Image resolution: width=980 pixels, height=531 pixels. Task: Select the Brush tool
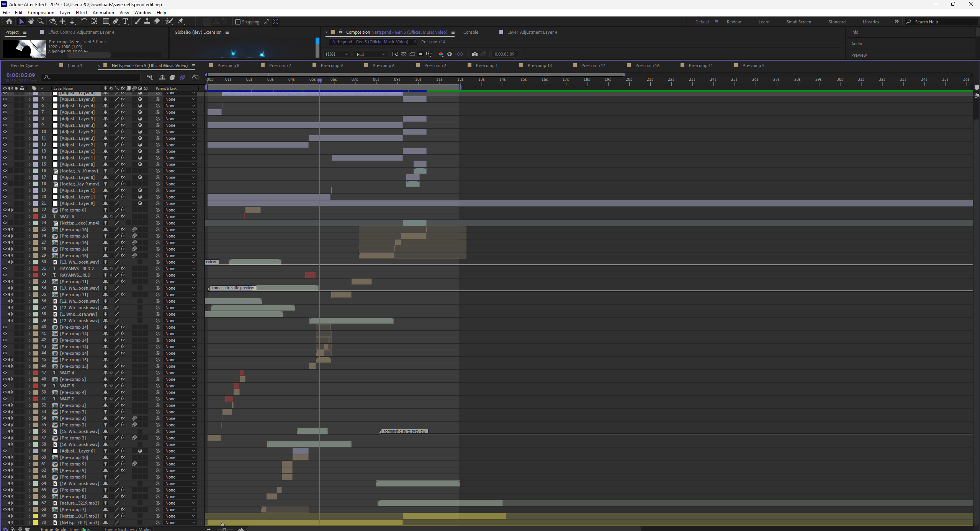[x=137, y=21]
